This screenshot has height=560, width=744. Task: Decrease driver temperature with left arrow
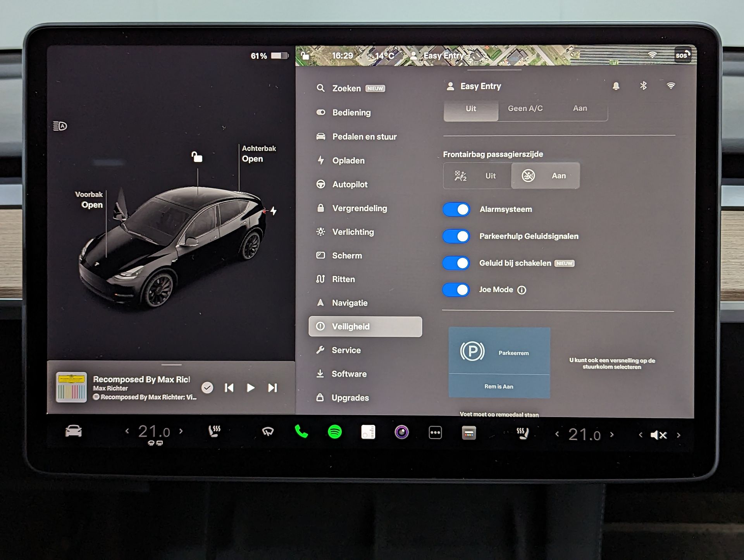point(127,431)
